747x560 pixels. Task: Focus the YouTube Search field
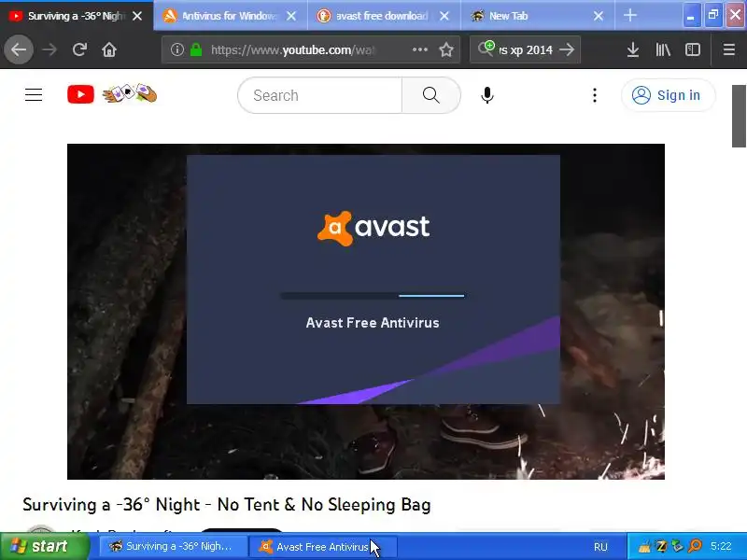[320, 95]
